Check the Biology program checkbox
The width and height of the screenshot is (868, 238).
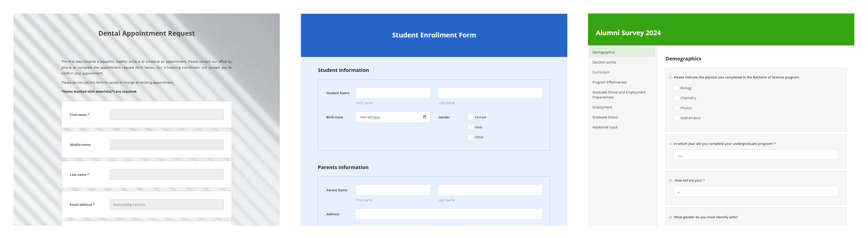pos(676,88)
